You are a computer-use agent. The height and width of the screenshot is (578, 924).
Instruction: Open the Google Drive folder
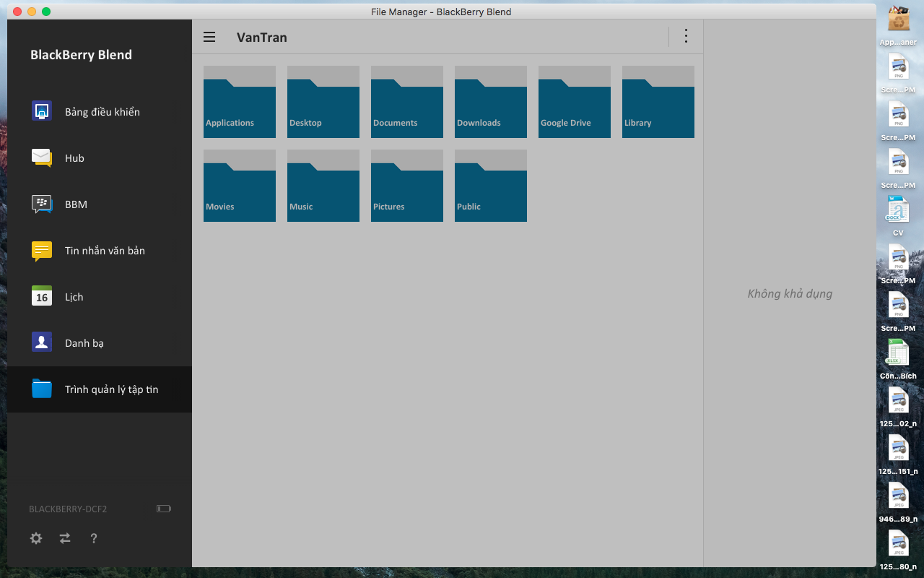pyautogui.click(x=575, y=102)
